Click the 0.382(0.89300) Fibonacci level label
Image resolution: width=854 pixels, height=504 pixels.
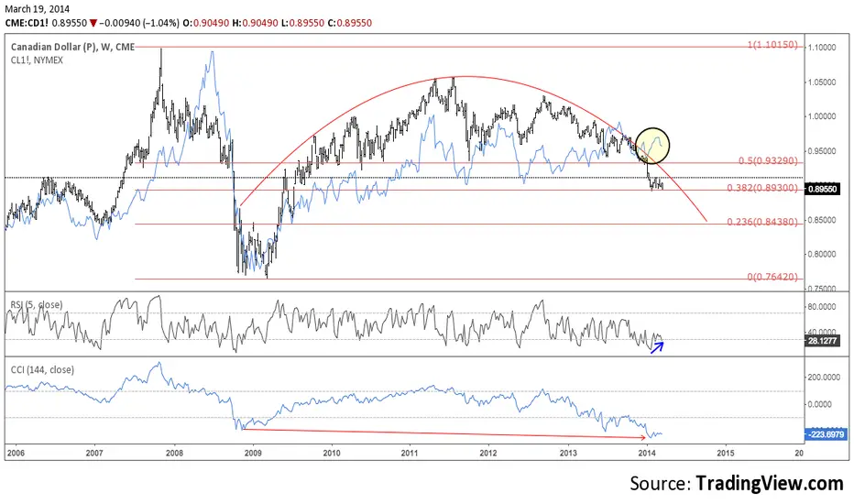pos(762,188)
